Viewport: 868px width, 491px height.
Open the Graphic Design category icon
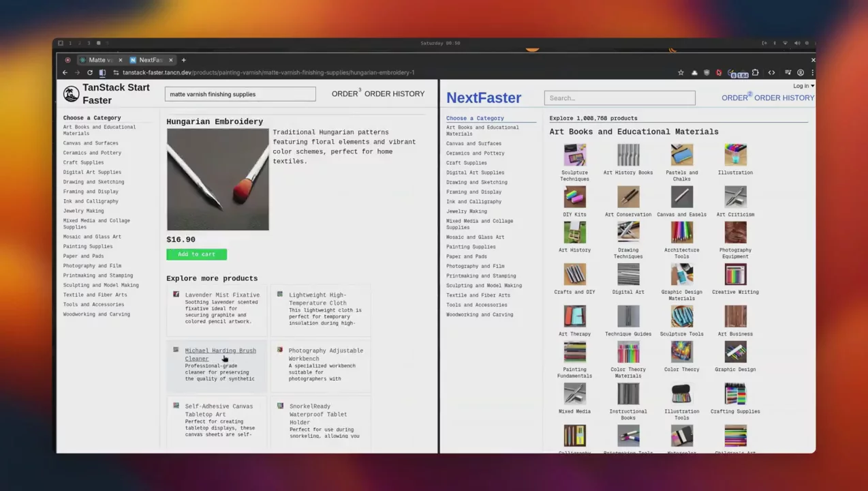735,352
